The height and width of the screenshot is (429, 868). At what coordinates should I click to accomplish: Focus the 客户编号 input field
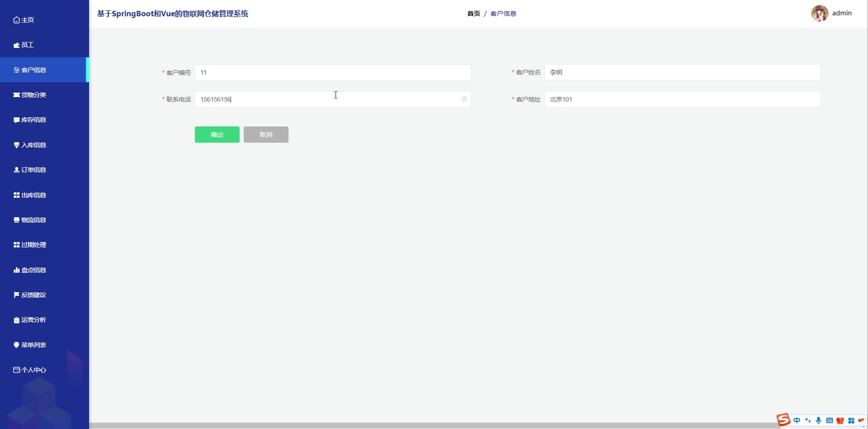tap(333, 72)
